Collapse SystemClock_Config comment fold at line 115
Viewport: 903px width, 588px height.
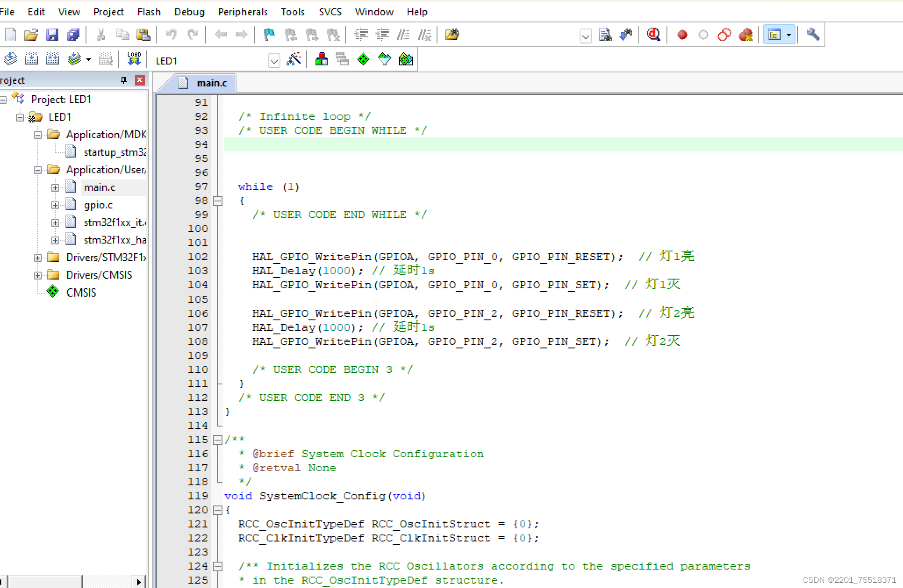click(218, 440)
